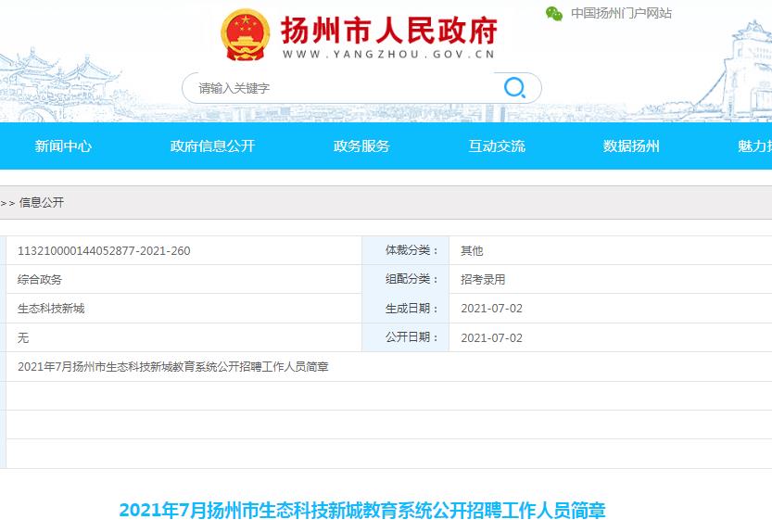Screen dimensions: 772x532
Task: Click the national emblem logo
Action: pyautogui.click(x=246, y=35)
